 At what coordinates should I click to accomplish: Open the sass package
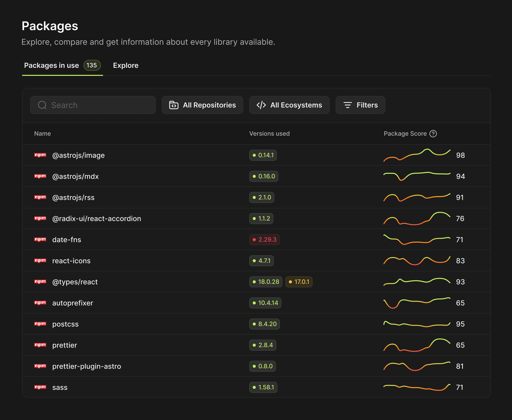[60, 387]
